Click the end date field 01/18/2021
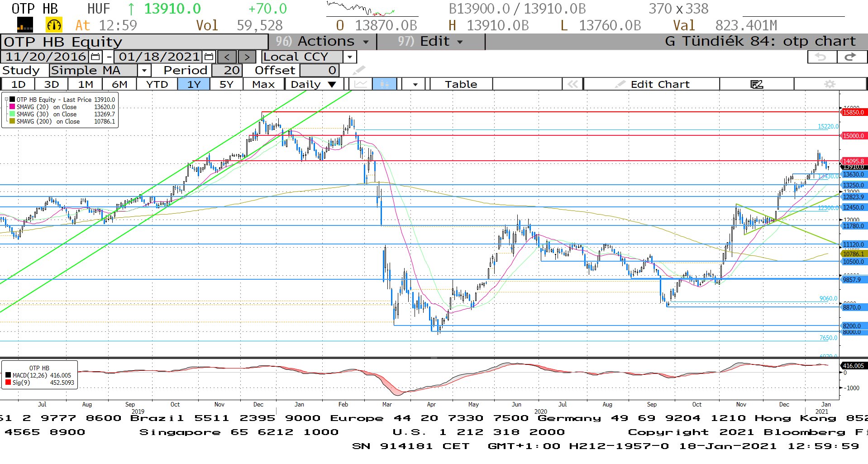 [159, 57]
